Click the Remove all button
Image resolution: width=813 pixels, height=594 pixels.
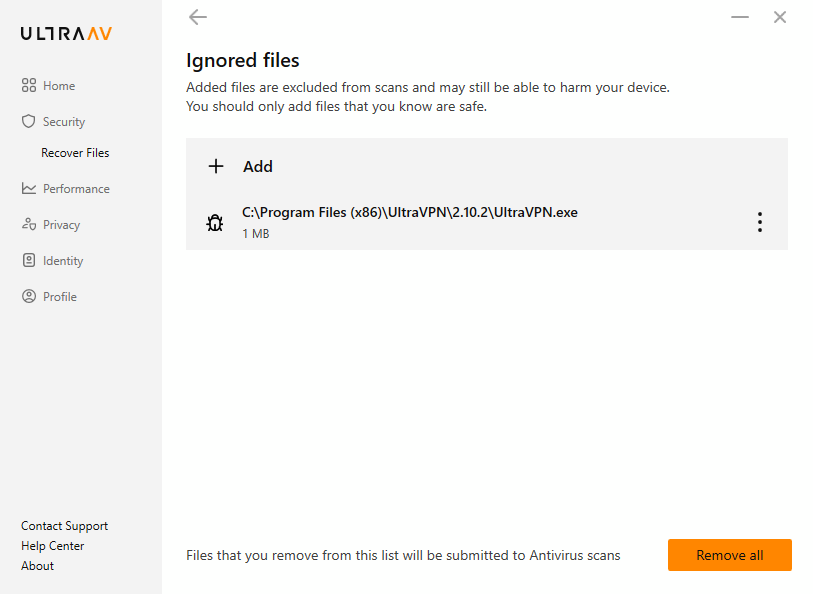[x=730, y=555]
